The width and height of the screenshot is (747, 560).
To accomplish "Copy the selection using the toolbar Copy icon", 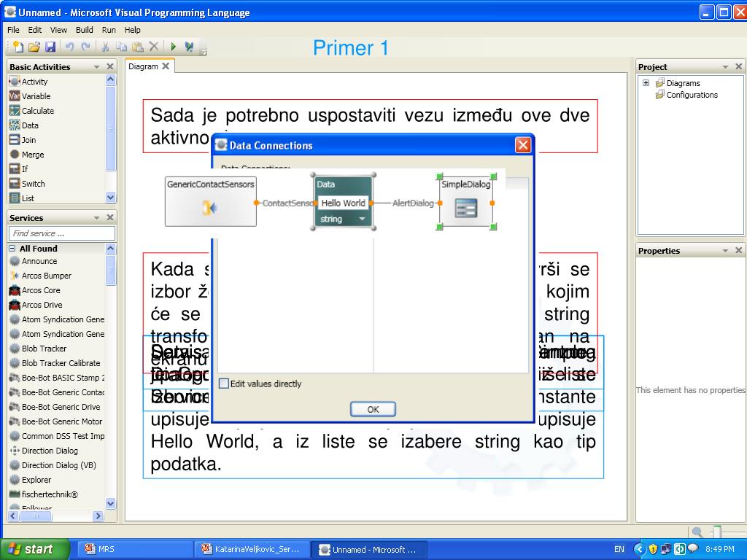I will pyautogui.click(x=122, y=47).
